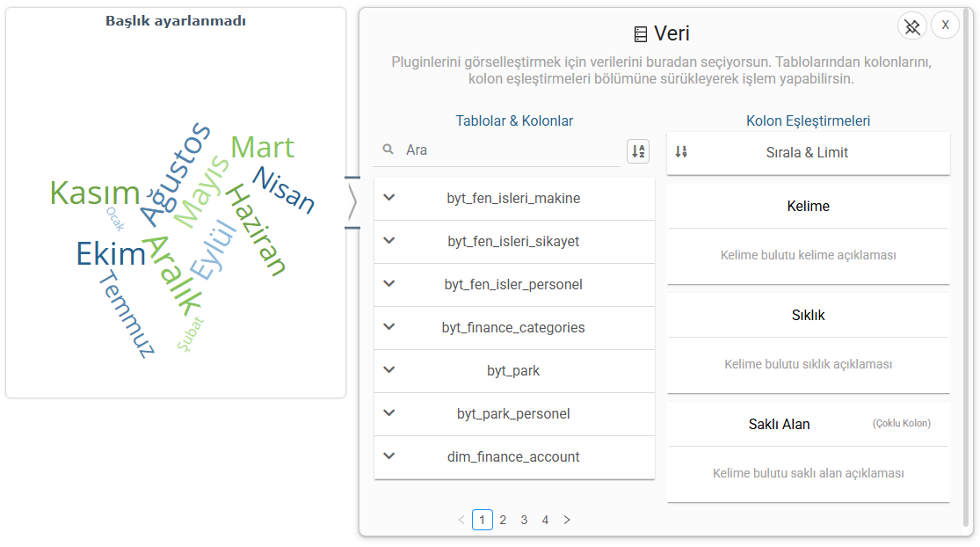980x547 pixels.
Task: Click the alphabetical sort tables icon
Action: click(x=638, y=151)
